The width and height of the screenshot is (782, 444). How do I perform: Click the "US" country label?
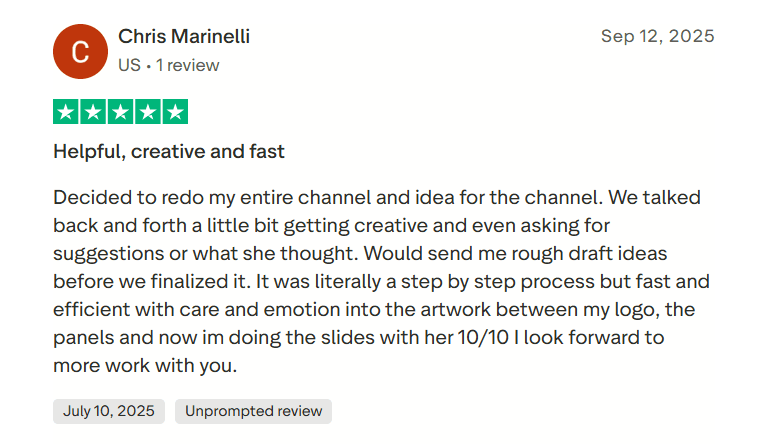point(129,66)
